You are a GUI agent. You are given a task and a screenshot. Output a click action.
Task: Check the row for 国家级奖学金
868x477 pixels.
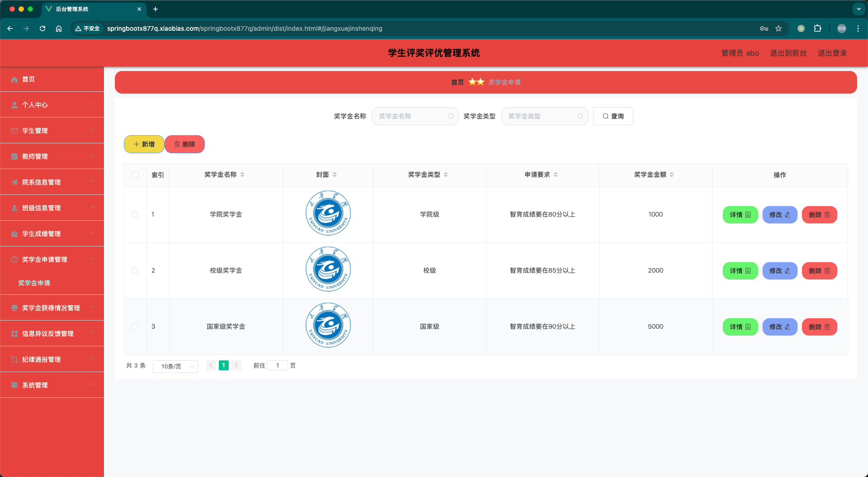pyautogui.click(x=135, y=326)
